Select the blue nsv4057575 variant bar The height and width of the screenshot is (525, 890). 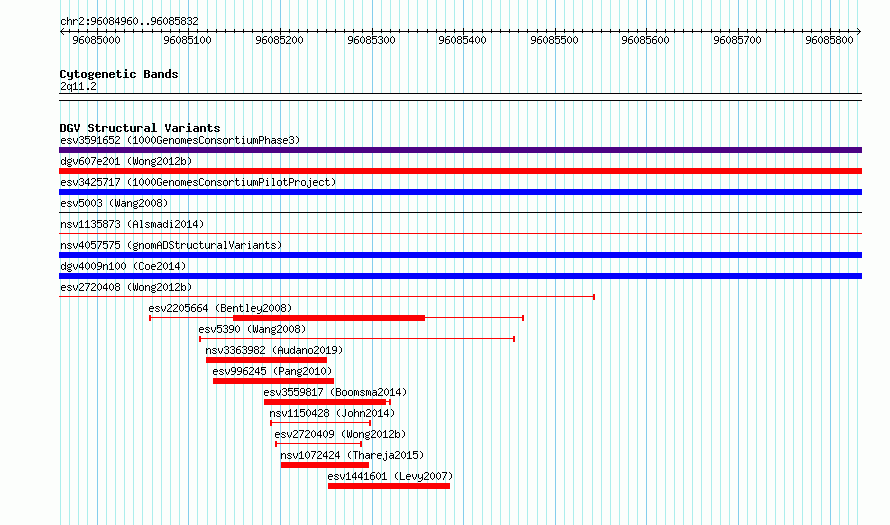click(460, 255)
